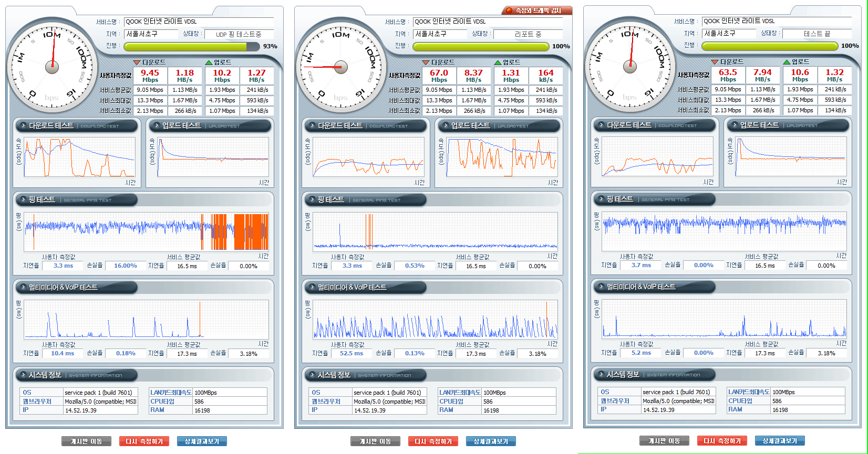
Task: Click the arrow icon beside 다운로드 테스트 in the 93% panel
Action: point(23,126)
